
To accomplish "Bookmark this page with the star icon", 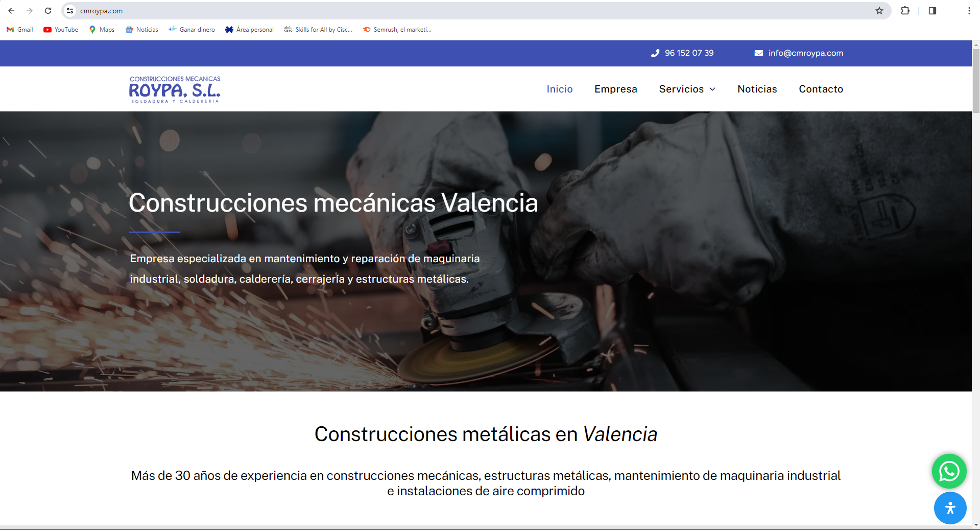I will (x=879, y=11).
